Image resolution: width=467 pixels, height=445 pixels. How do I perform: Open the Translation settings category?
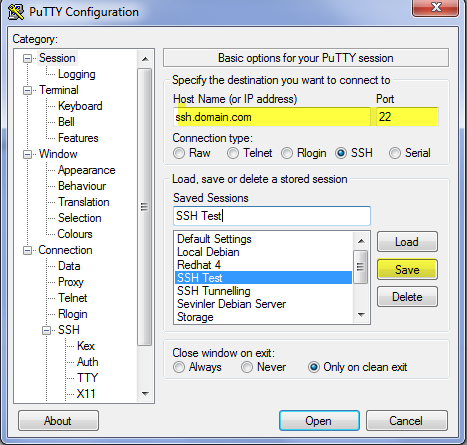pyautogui.click(x=84, y=202)
